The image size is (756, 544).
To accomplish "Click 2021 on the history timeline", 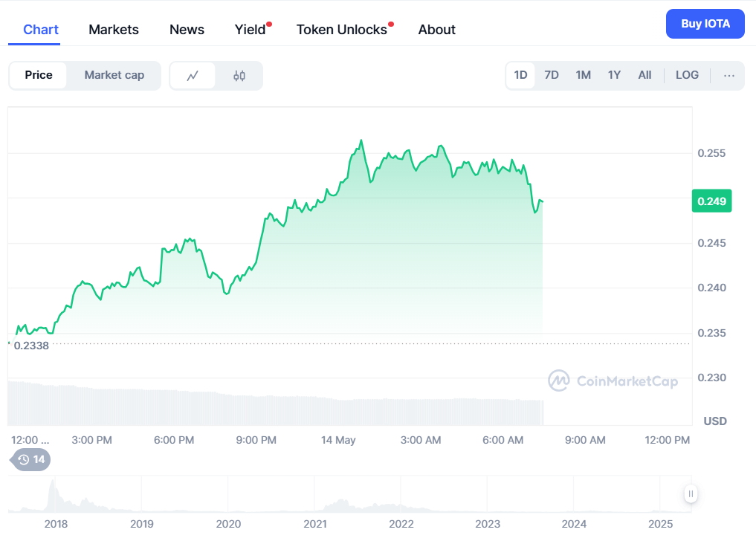I will click(x=315, y=524).
